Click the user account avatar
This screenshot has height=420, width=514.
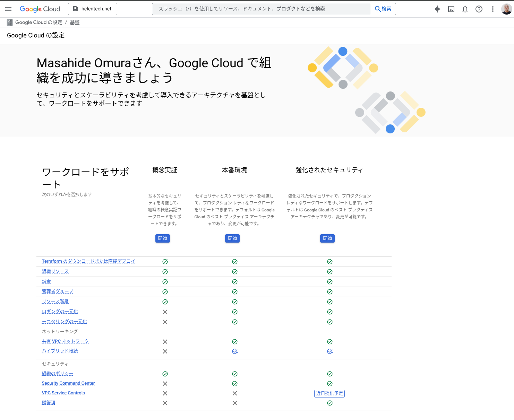[x=507, y=9]
